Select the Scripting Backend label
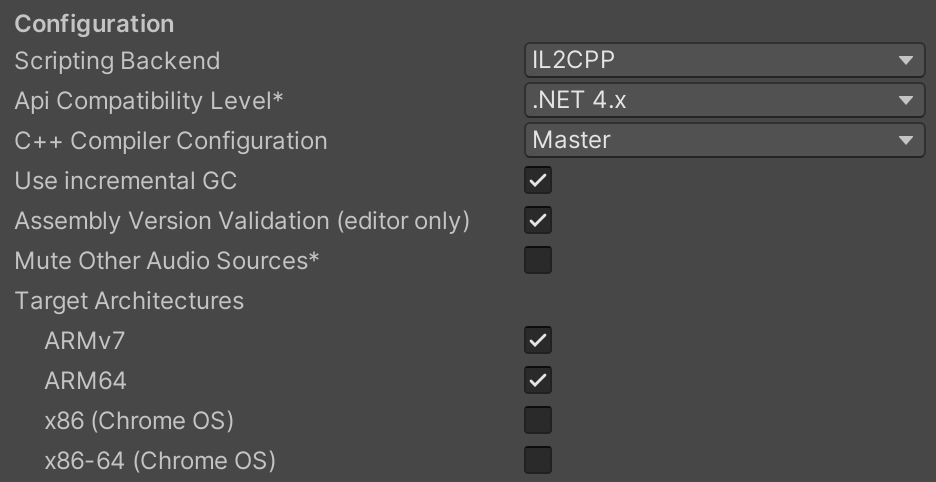The image size is (936, 482). 117,61
